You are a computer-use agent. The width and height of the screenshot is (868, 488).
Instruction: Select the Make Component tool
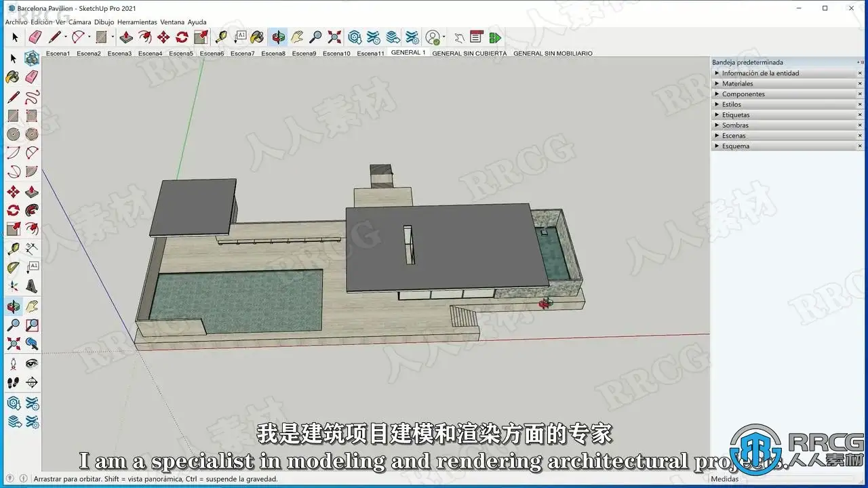coord(32,58)
